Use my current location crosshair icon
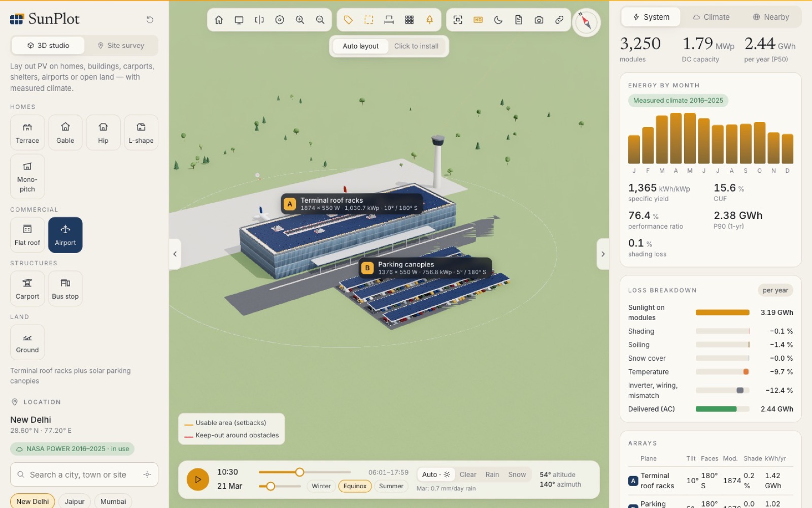 (147, 474)
